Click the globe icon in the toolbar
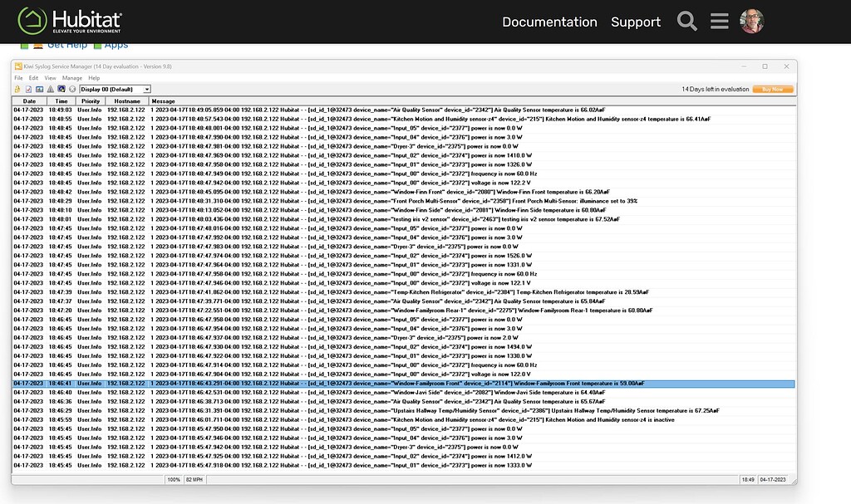 tap(61, 89)
